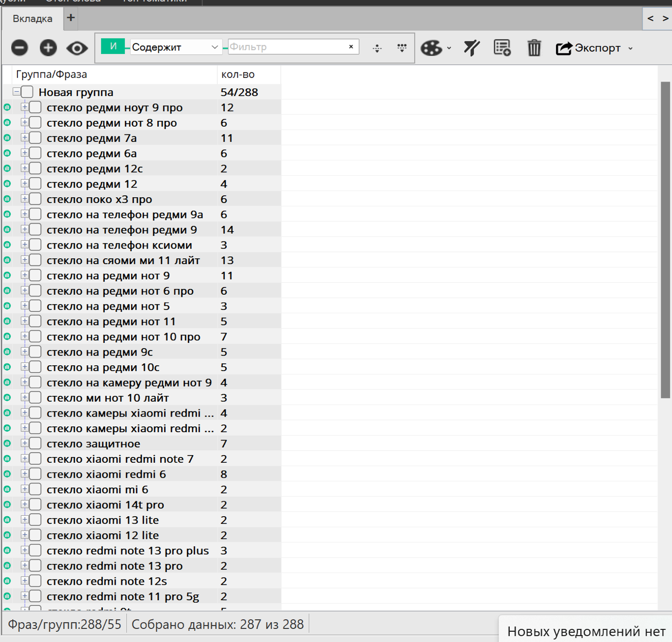Click the green И logic operator button
Screen dimensions: 672x642
[x=113, y=46]
